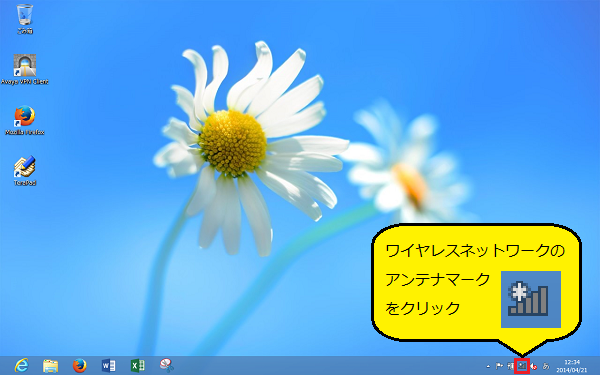This screenshot has width=600, height=375.
Task: Select the Avaya VPN Client shortcut
Action: (x=25, y=69)
